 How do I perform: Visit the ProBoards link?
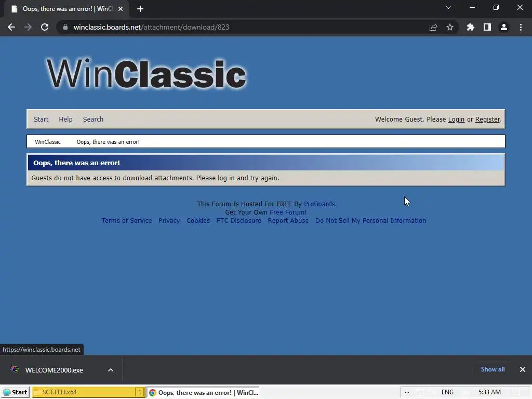(x=320, y=204)
